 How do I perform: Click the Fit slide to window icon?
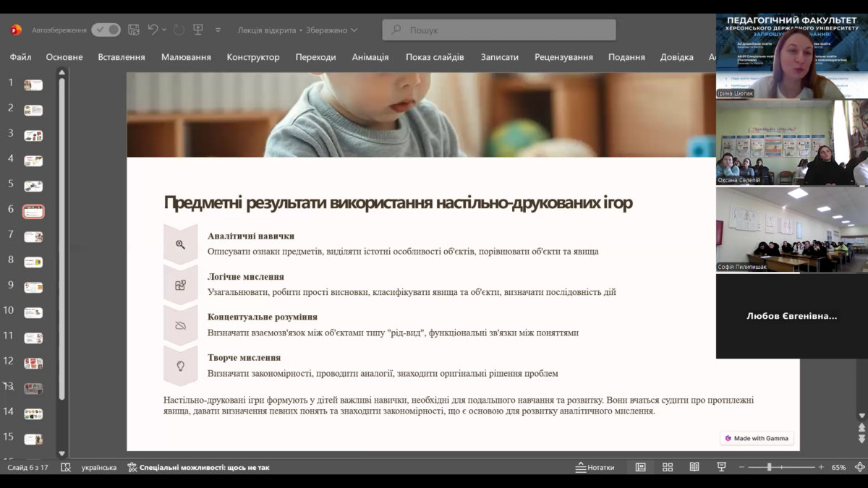(858, 468)
